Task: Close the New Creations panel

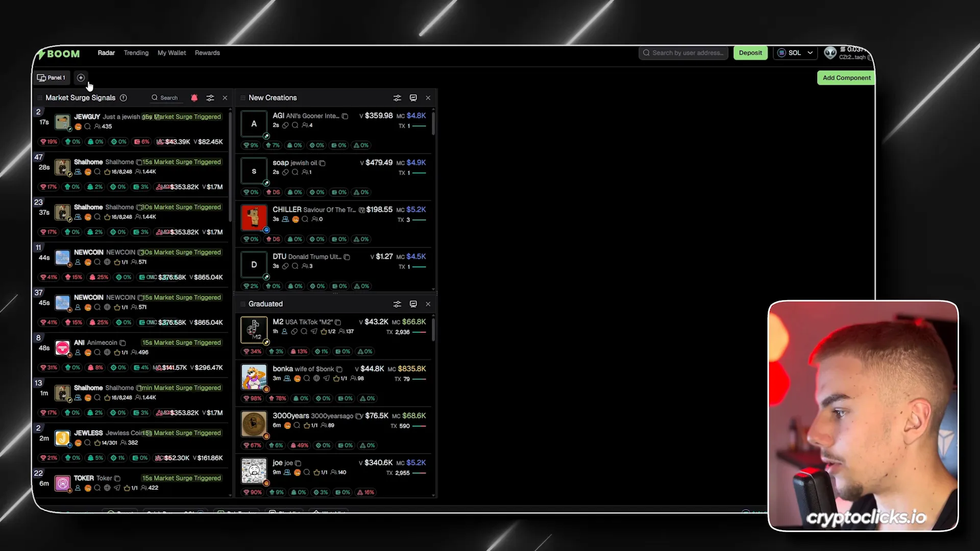Action: (428, 98)
